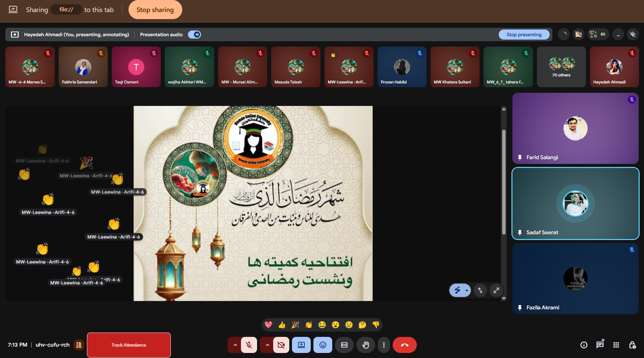
Task: Click the red leave call button
Action: point(404,345)
